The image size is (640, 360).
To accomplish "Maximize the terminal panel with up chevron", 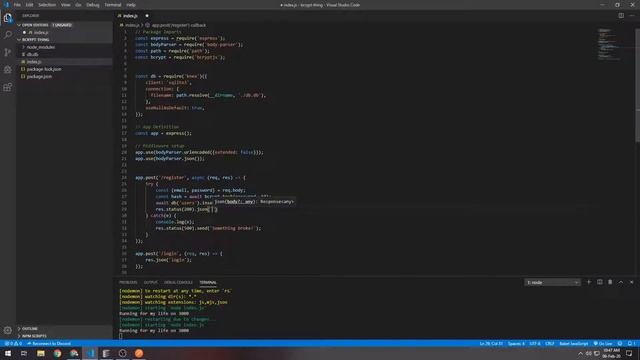I will point(621,282).
